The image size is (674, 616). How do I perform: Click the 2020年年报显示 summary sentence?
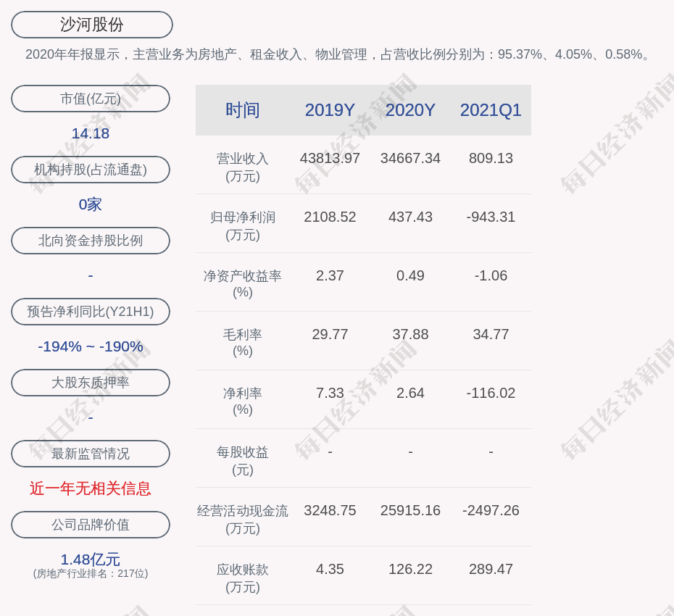click(x=339, y=54)
